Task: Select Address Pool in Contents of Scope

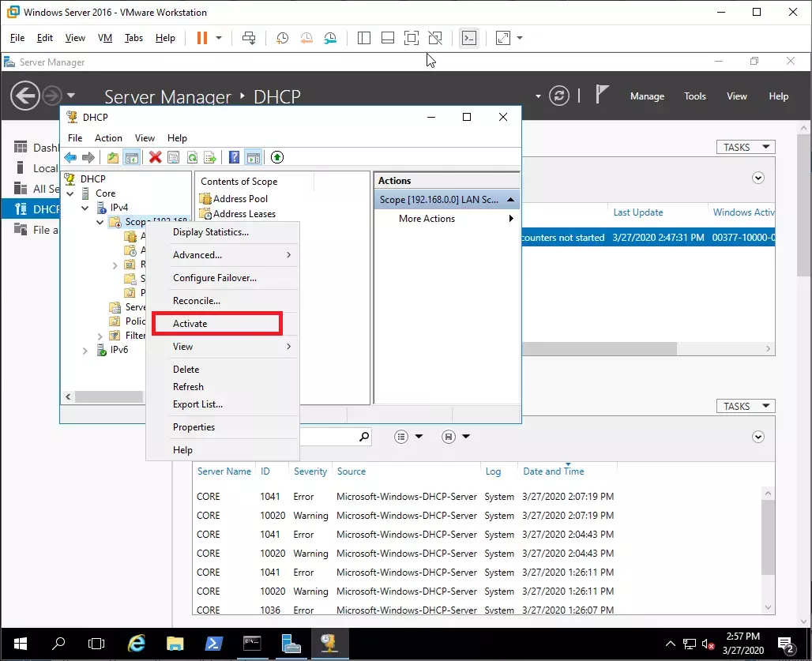Action: coord(234,199)
